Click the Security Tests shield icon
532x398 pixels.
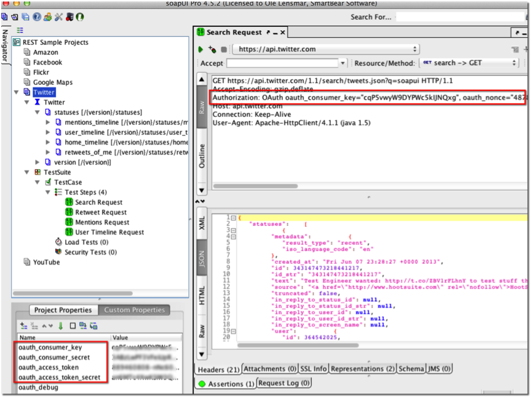(x=58, y=252)
